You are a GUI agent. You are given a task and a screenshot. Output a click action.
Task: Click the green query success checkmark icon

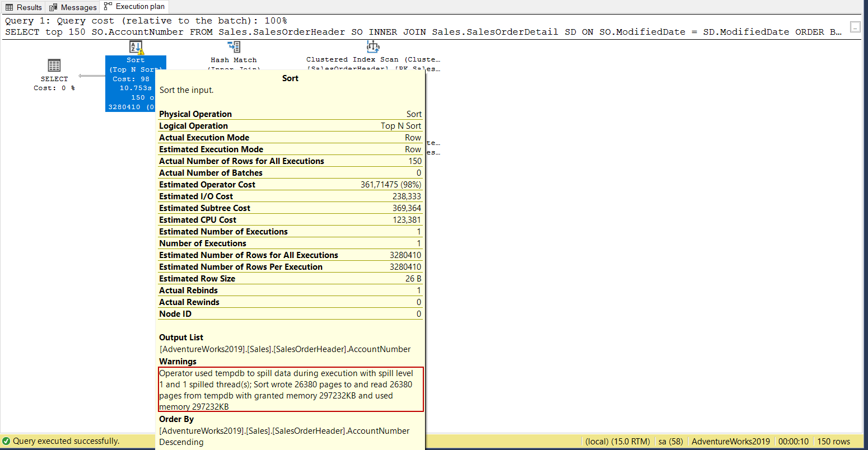tap(6, 441)
